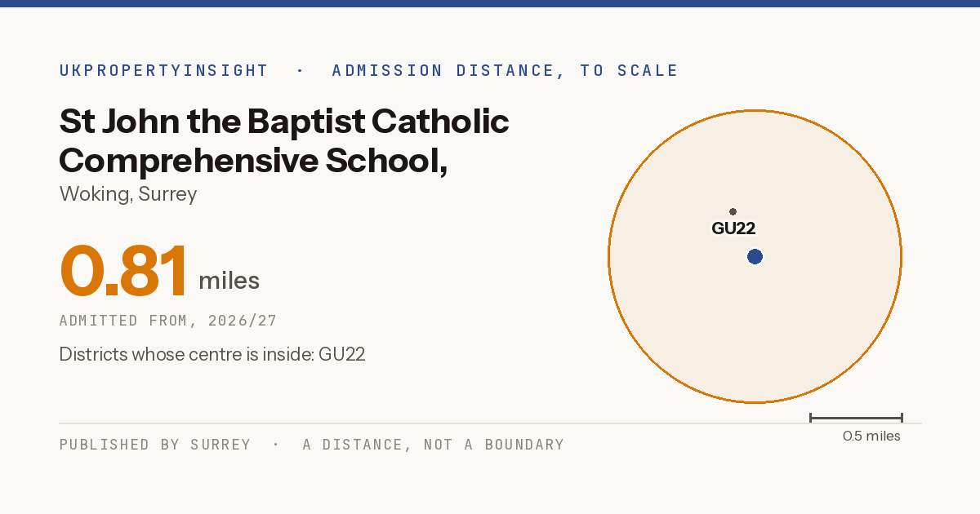Click the orange 0.81 distance figure
This screenshot has height=514, width=980.
124,272
